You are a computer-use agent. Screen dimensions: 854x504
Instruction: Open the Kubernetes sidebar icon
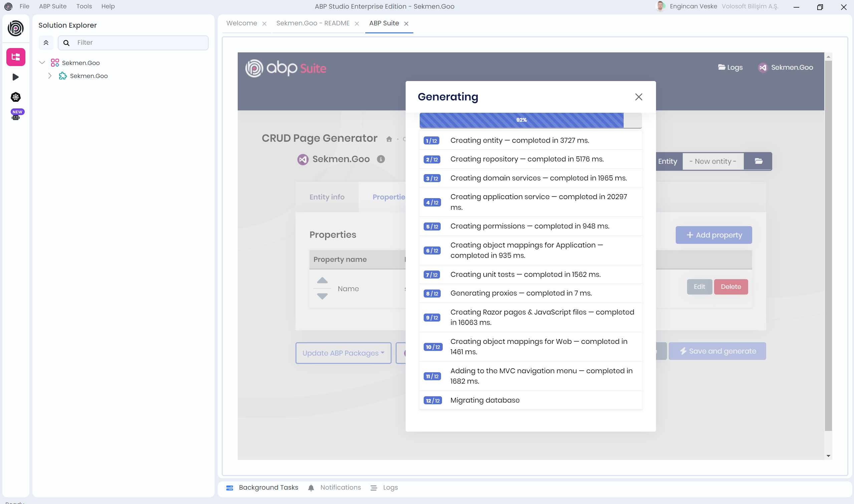(16, 97)
